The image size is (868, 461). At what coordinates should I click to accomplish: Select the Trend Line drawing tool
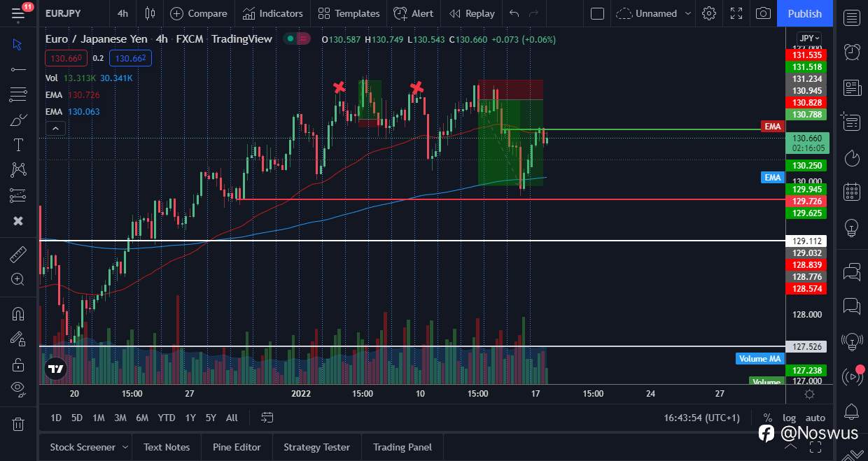click(17, 69)
